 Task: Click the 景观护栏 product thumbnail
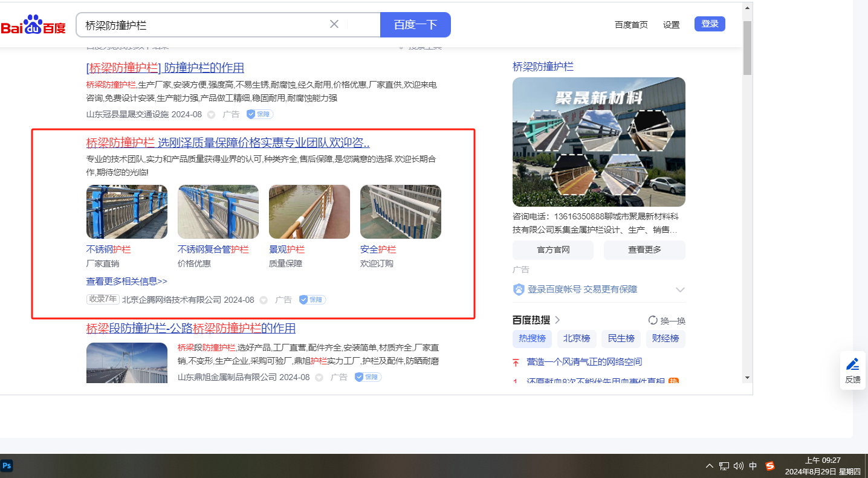point(309,212)
